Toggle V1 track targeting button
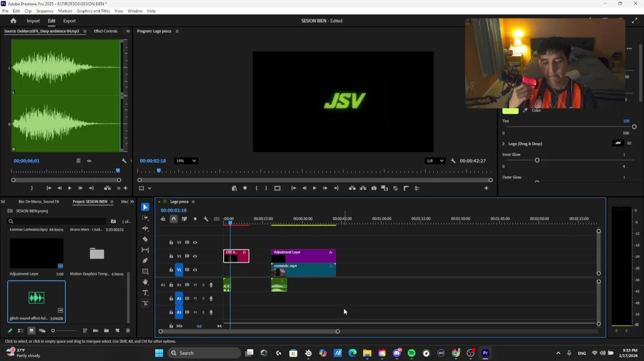The height and width of the screenshot is (361, 644). tap(179, 270)
